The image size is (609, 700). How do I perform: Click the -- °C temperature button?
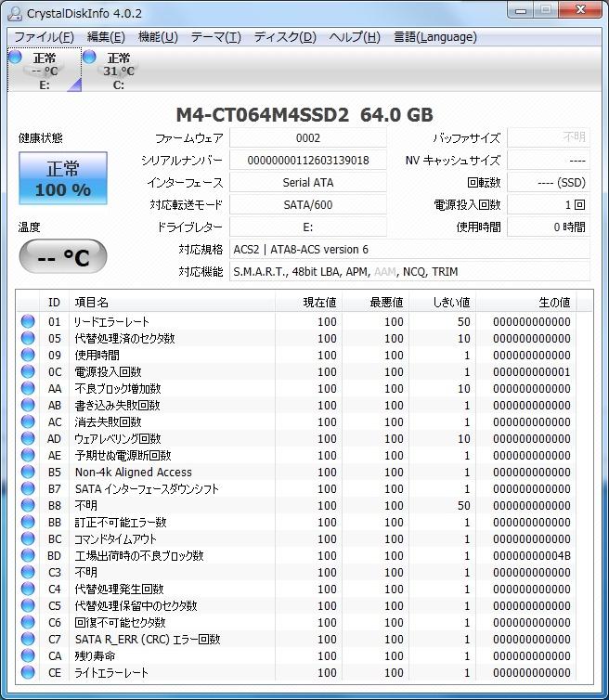tap(63, 256)
